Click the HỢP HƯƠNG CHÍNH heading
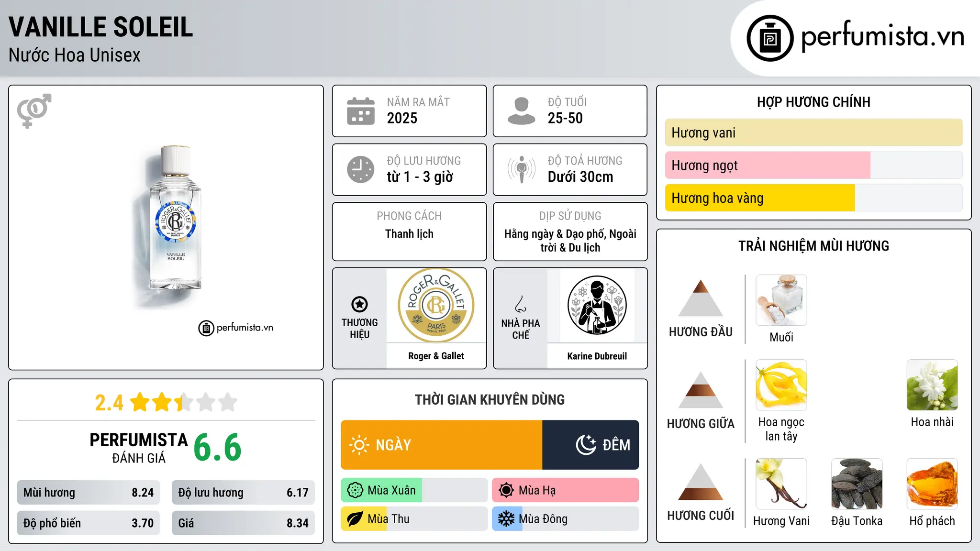 pyautogui.click(x=813, y=102)
